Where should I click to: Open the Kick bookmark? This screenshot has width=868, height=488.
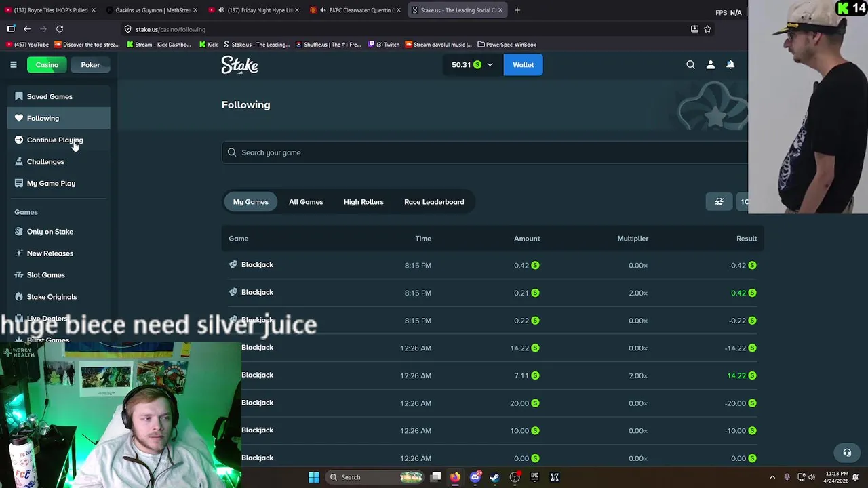(209, 45)
